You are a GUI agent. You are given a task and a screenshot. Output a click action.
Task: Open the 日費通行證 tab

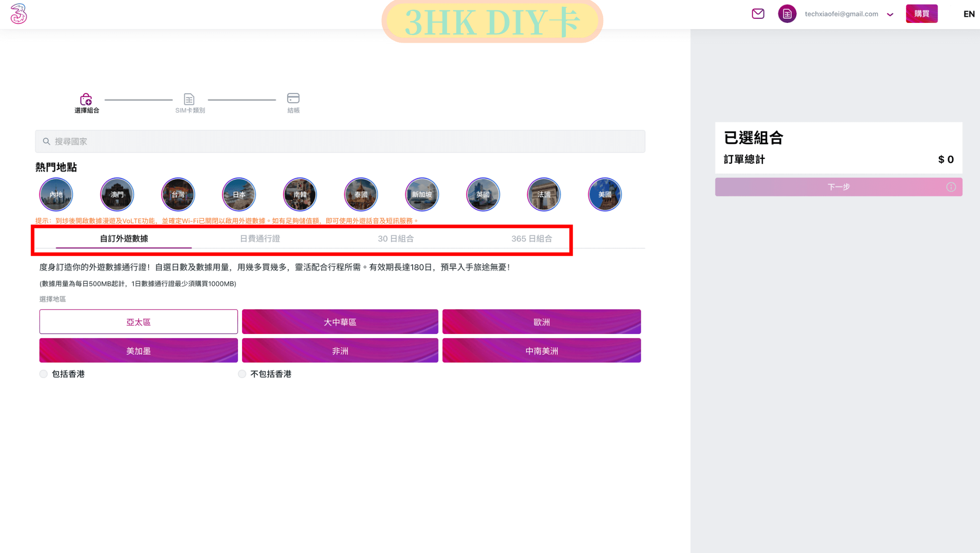(260, 239)
